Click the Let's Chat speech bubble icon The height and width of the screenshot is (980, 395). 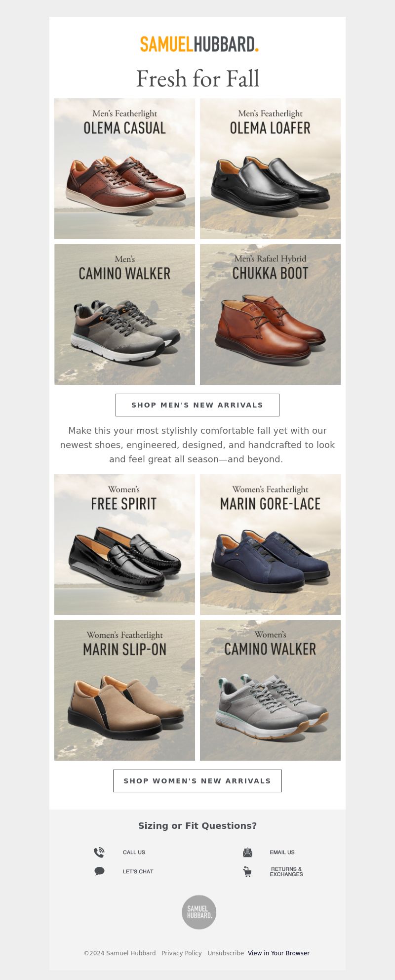coord(99,871)
